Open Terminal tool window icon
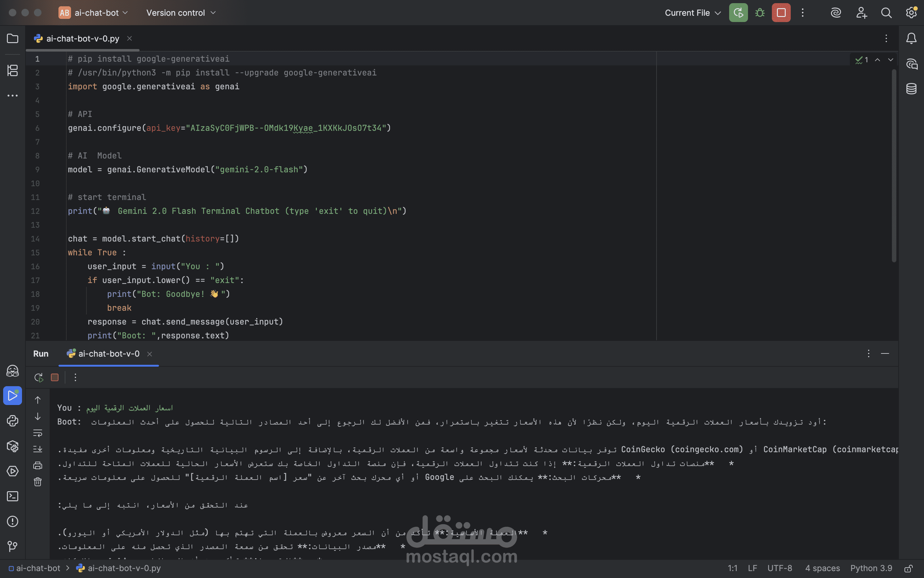 (13, 496)
